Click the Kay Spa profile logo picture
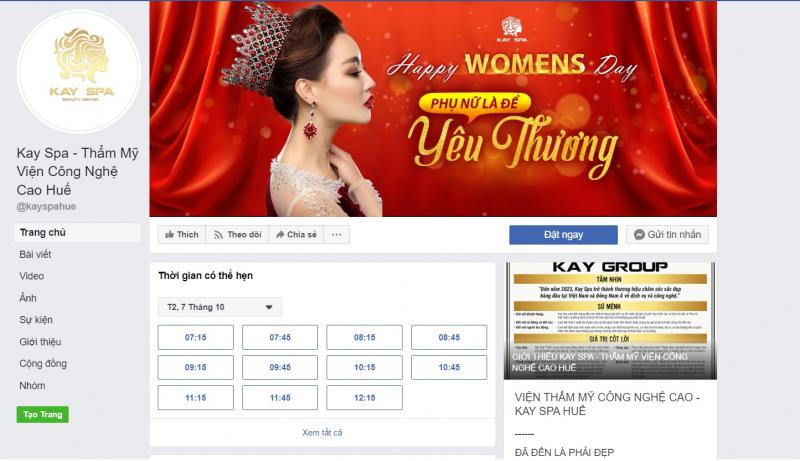Image resolution: width=800 pixels, height=461 pixels. (x=79, y=72)
